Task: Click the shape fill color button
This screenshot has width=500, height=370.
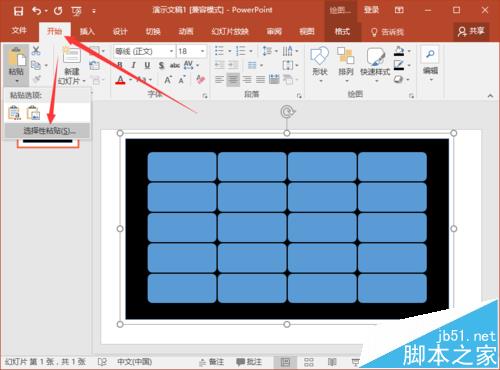Action: (x=399, y=51)
